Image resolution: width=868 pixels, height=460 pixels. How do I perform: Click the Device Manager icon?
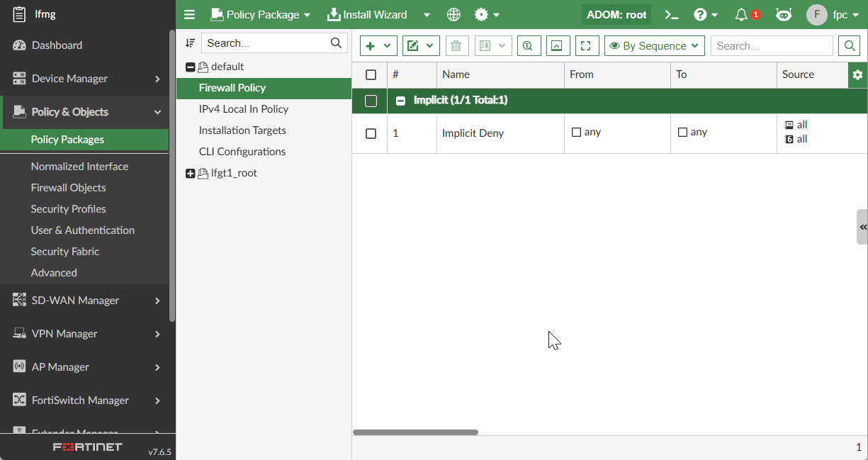click(19, 79)
